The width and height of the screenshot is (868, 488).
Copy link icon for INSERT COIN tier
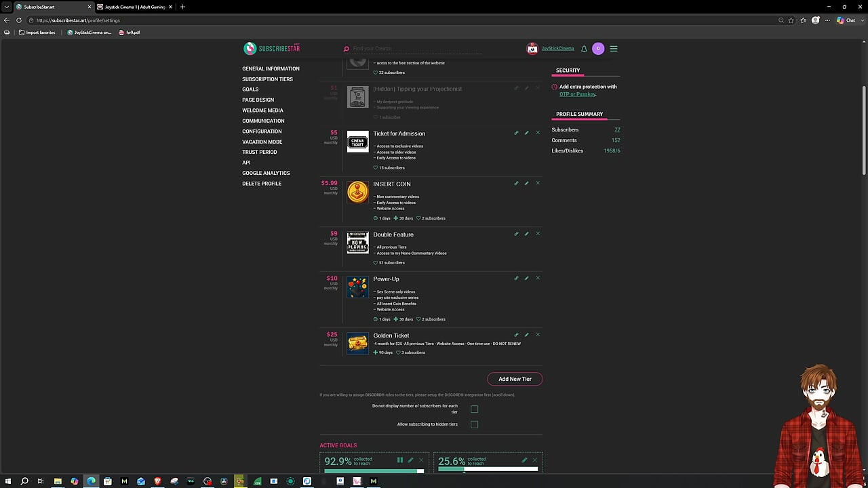tap(516, 183)
